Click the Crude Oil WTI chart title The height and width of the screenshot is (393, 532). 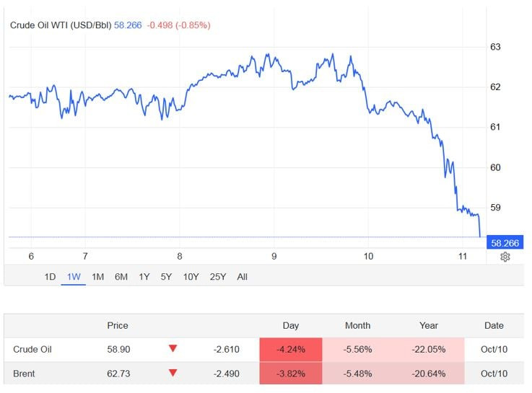(x=61, y=25)
